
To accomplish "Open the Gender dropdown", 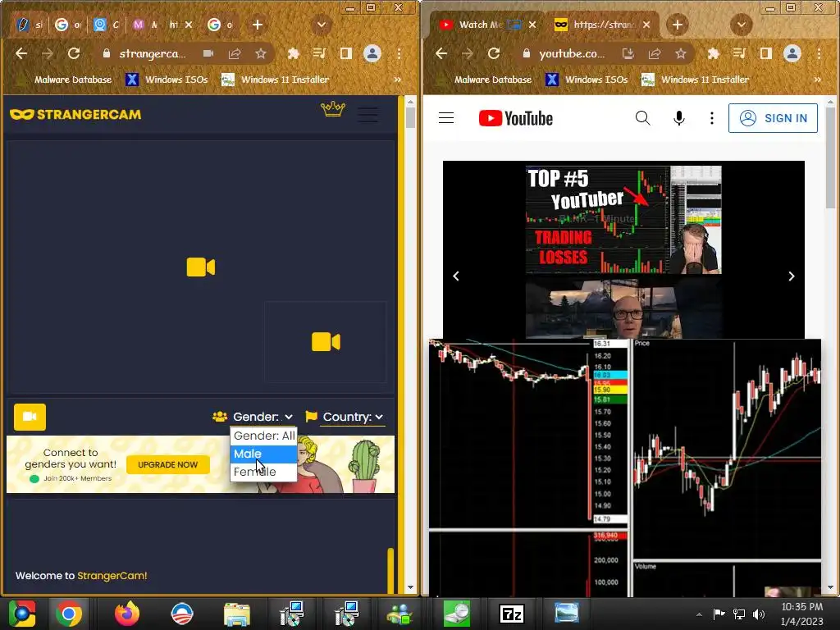I will [263, 417].
